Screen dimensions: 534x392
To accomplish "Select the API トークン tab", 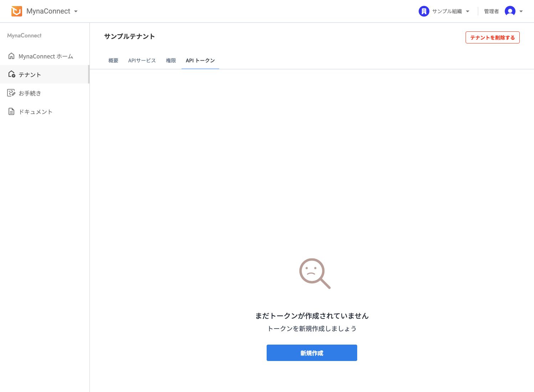I will (x=200, y=61).
